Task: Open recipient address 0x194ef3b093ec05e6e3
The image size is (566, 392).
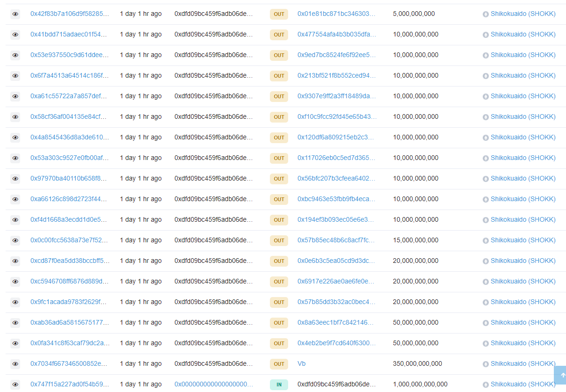Action: pos(336,220)
